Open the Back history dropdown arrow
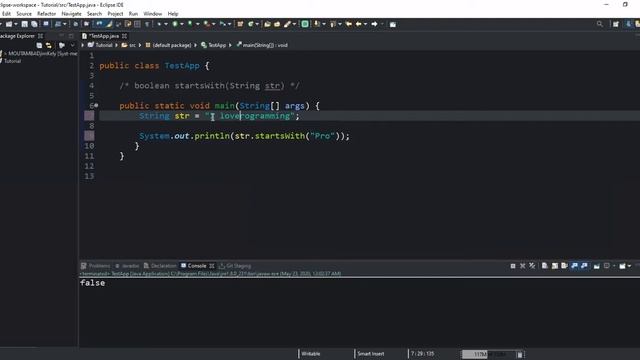This screenshot has width=640, height=360. (365, 24)
